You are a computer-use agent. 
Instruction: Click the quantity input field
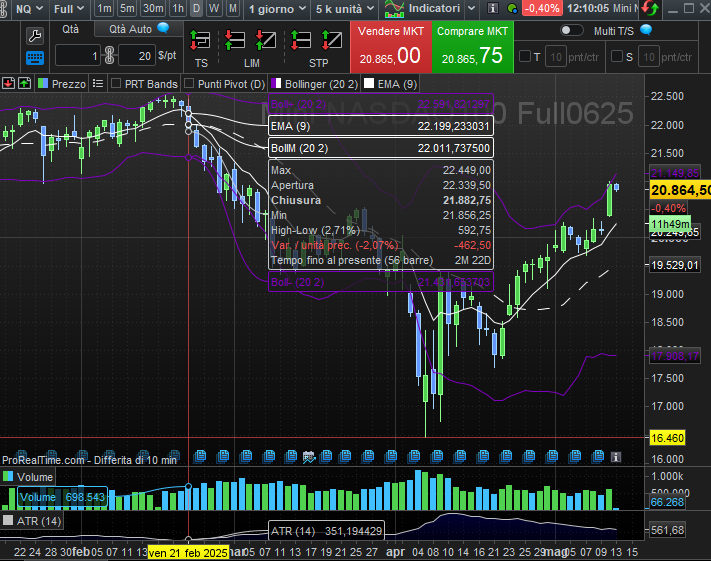coord(78,56)
